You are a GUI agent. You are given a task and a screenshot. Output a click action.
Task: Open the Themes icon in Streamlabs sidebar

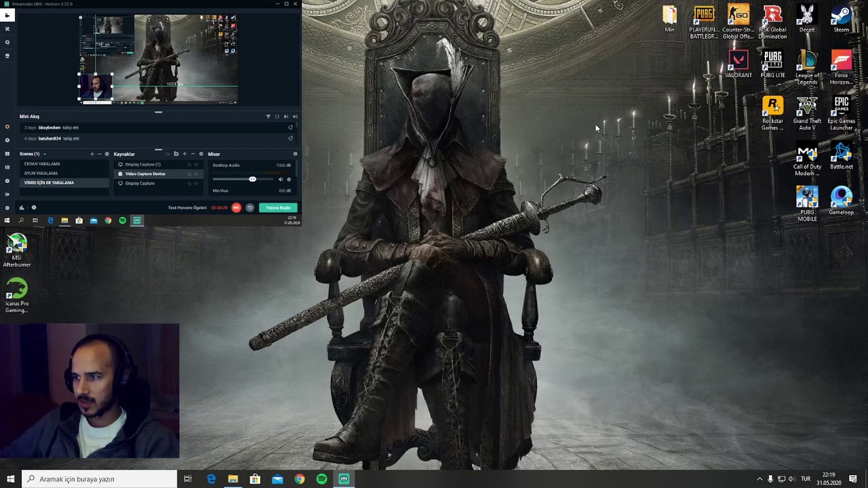pos(7,28)
